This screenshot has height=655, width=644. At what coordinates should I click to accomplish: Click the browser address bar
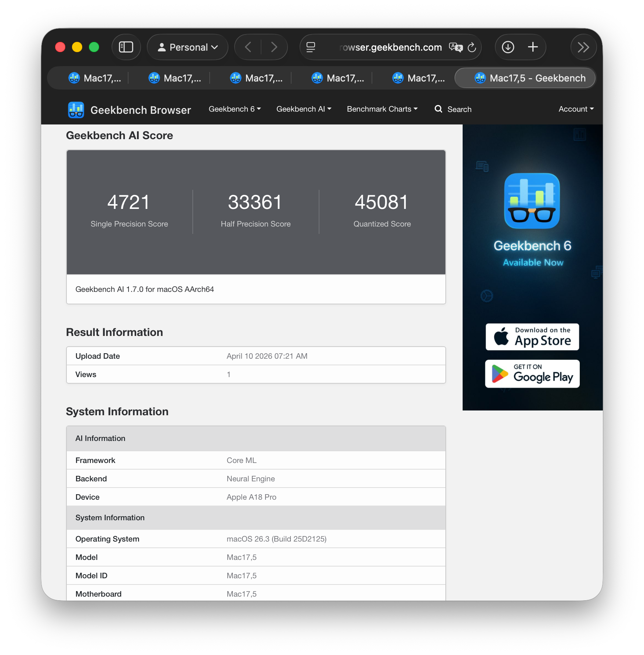(x=390, y=47)
